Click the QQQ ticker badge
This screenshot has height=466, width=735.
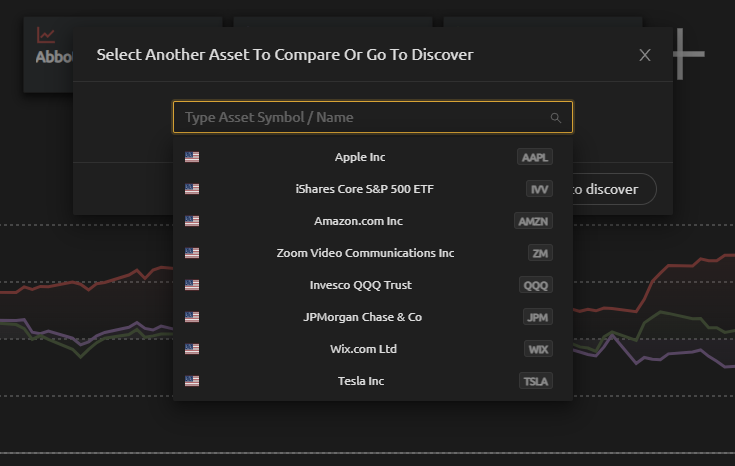[x=537, y=285]
